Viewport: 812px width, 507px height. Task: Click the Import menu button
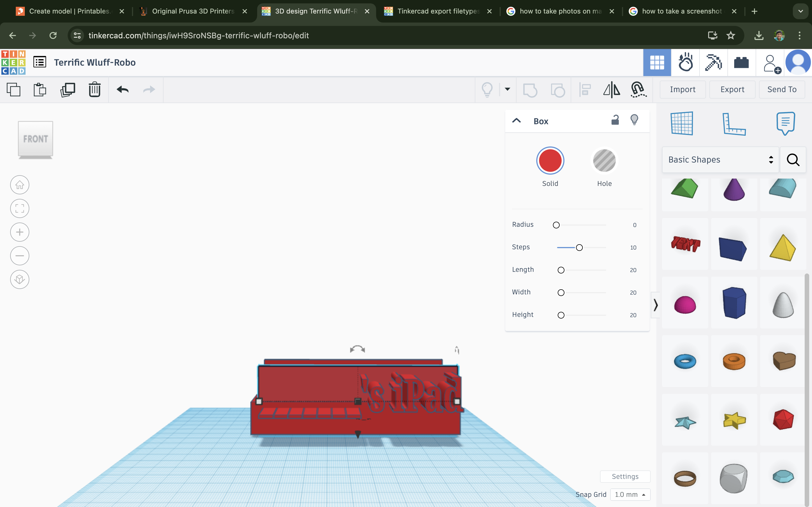[683, 89]
